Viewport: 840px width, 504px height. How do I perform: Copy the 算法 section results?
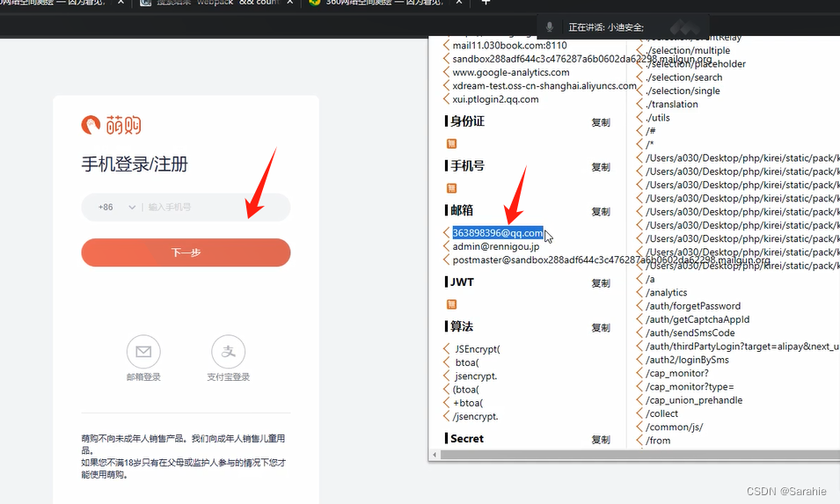click(601, 328)
